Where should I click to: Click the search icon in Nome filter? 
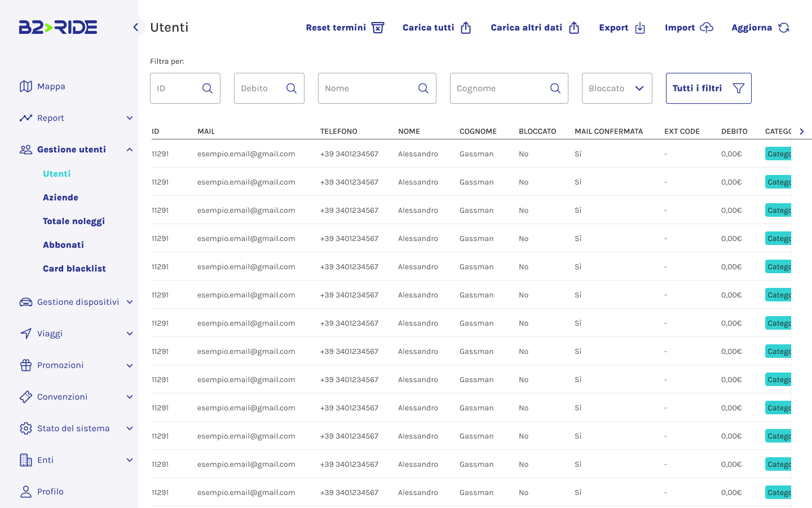pos(423,88)
